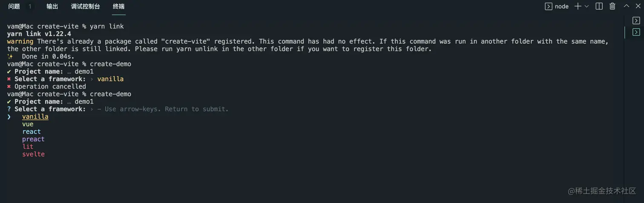Screen dimensions: 644x203
Task: Choose the vanilla framework option
Action: pos(35,117)
